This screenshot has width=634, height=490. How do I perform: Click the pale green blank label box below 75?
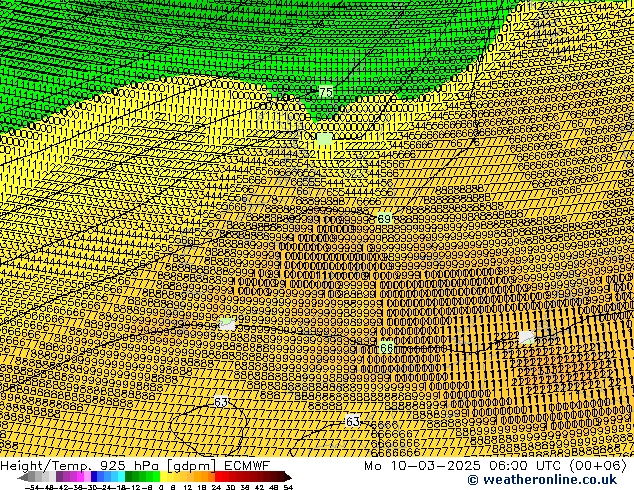[x=324, y=139]
